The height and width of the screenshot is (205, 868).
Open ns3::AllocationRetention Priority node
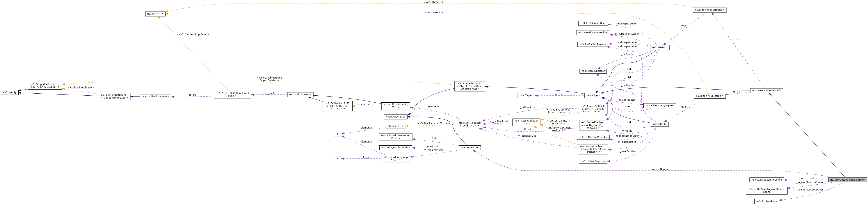pyautogui.click(x=396, y=137)
